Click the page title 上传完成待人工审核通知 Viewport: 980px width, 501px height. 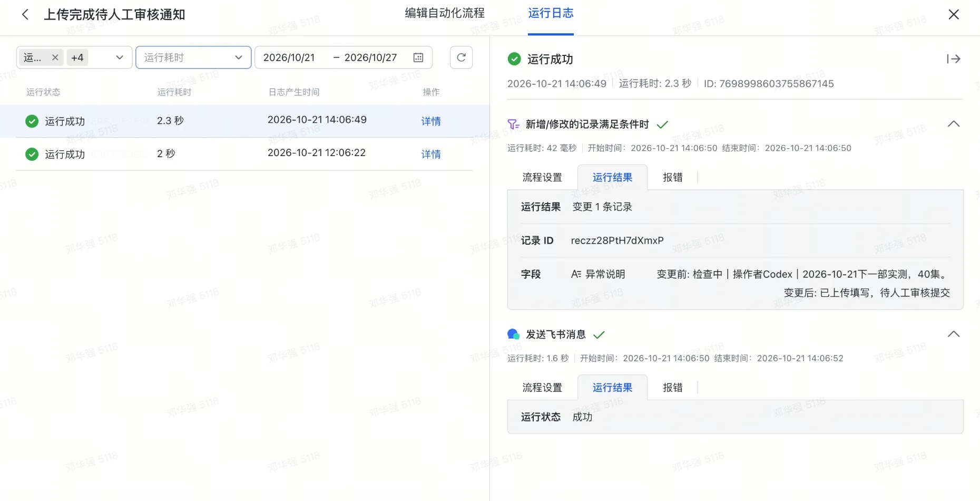(114, 15)
